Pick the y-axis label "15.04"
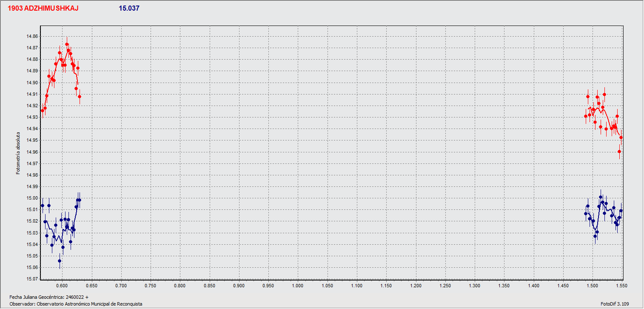 pyautogui.click(x=32, y=244)
